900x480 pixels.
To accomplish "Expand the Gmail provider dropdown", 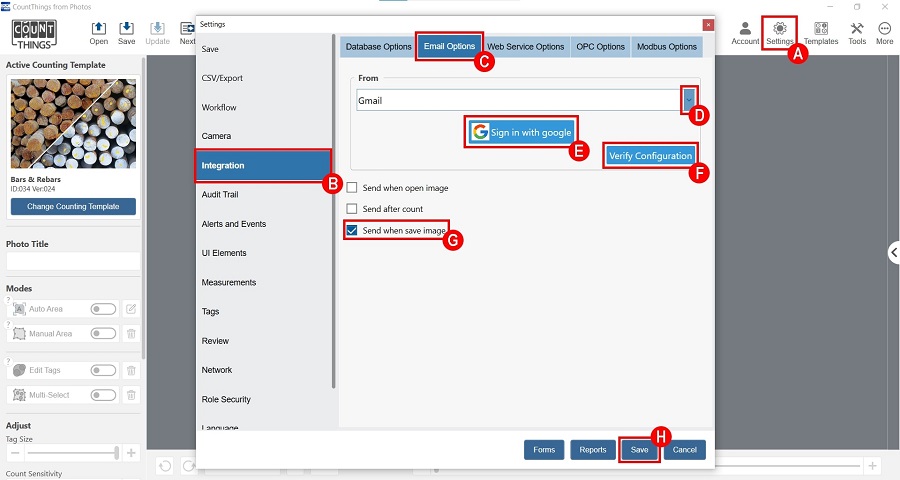I will click(689, 100).
